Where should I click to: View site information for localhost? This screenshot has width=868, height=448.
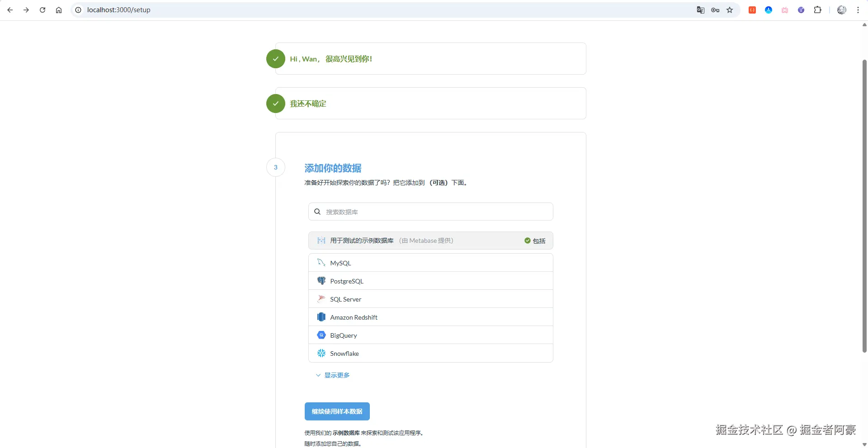(78, 10)
